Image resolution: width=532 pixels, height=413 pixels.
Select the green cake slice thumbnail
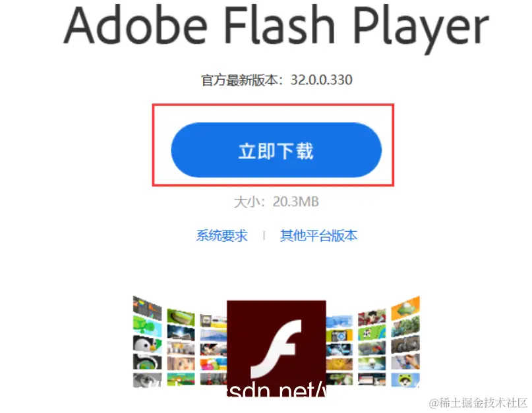181,317
